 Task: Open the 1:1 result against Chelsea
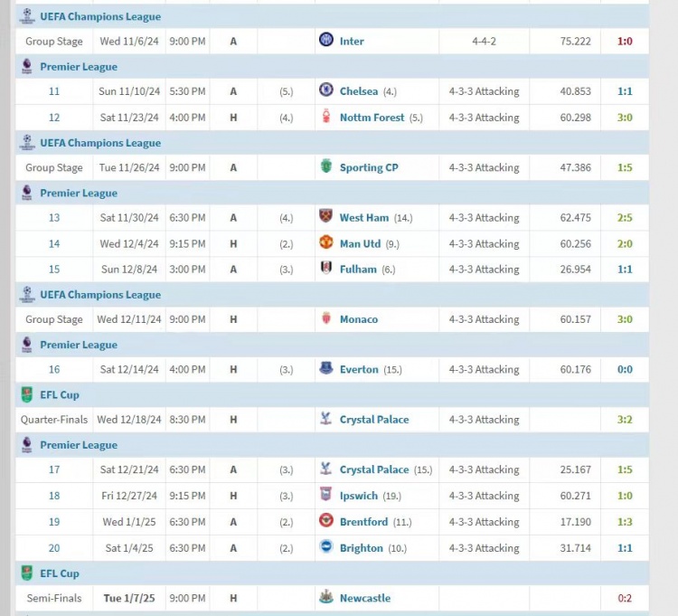(625, 91)
